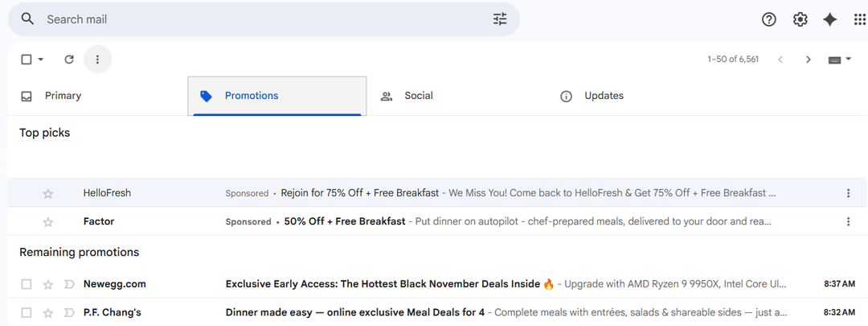Switch to the Social tab
This screenshot has height=326, width=868.
click(x=418, y=96)
